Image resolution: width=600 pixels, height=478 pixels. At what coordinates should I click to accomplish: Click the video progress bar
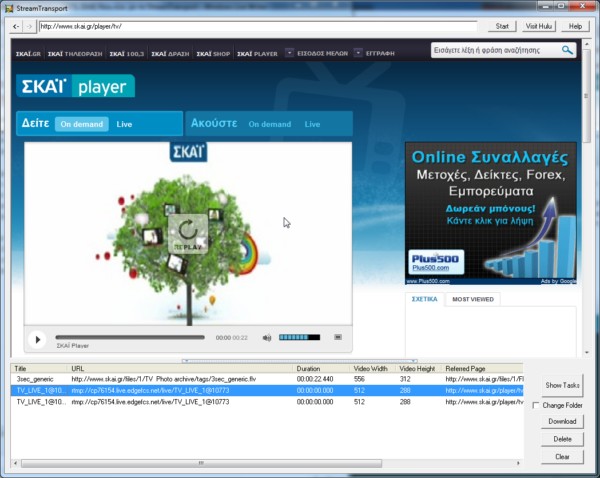tap(130, 337)
